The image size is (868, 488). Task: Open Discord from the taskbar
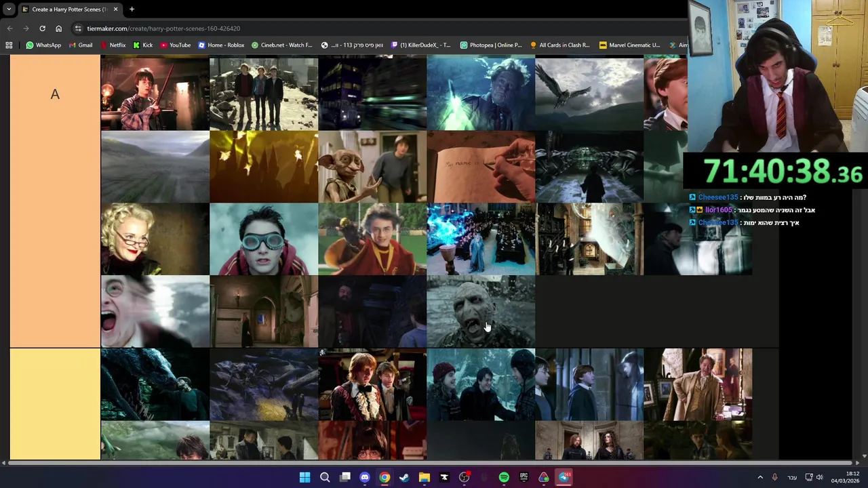365,477
